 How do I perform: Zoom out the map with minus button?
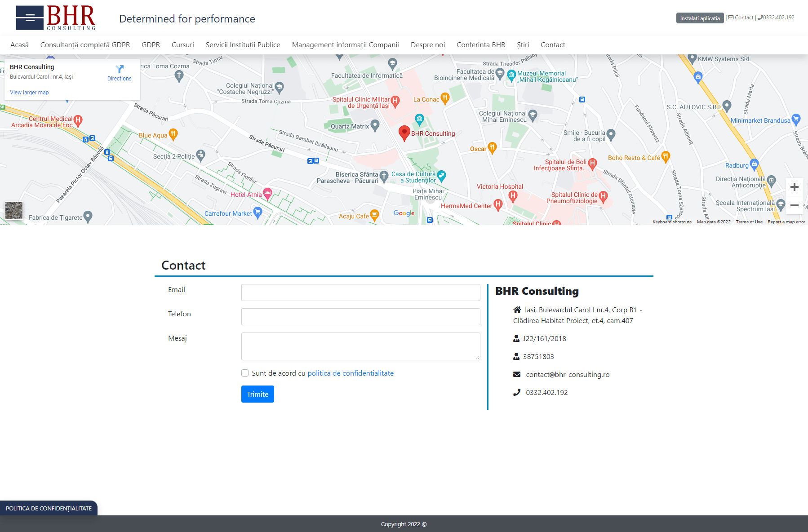(795, 205)
